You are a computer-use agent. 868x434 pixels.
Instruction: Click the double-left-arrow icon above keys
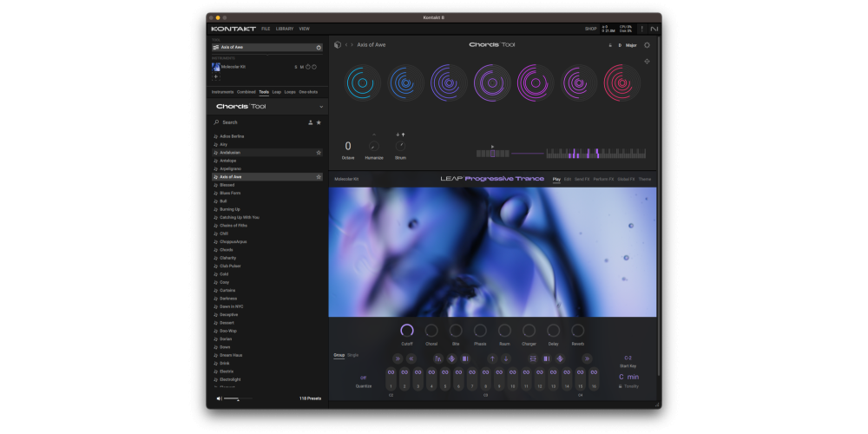[411, 358]
